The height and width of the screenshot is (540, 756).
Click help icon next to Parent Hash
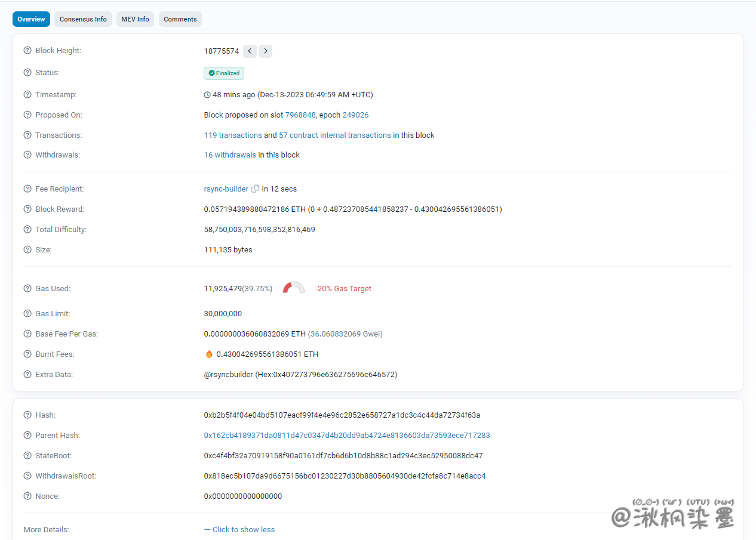coord(27,436)
